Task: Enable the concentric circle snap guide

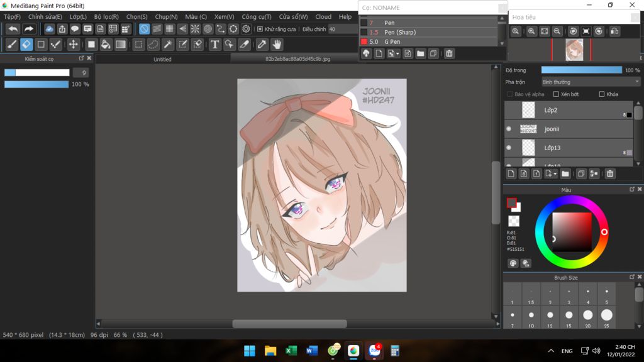Action: (x=208, y=29)
